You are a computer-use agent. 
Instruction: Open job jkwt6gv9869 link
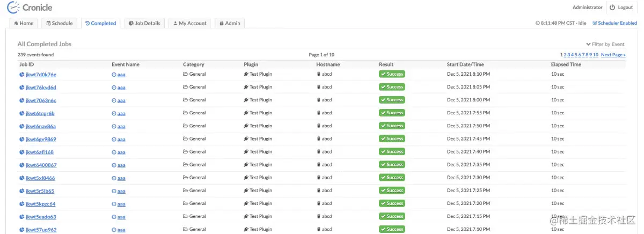[41, 139]
